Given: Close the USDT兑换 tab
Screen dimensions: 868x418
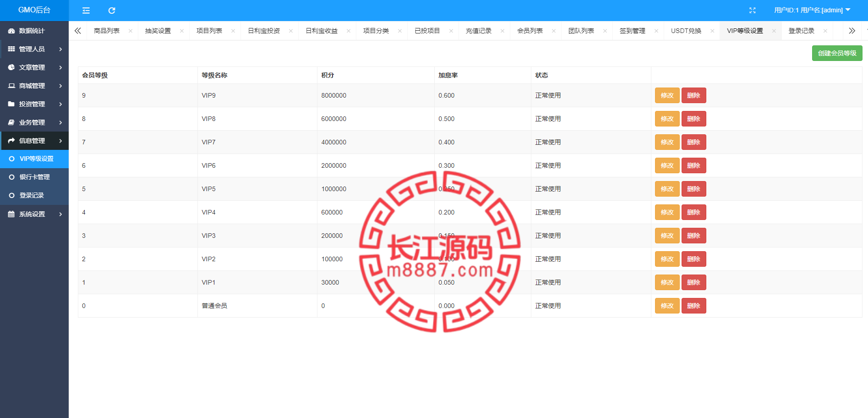Looking at the screenshot, I should [712, 31].
